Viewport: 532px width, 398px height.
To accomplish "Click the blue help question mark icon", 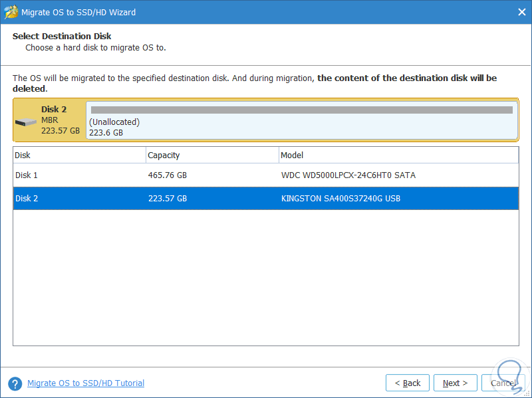I will coord(15,383).
